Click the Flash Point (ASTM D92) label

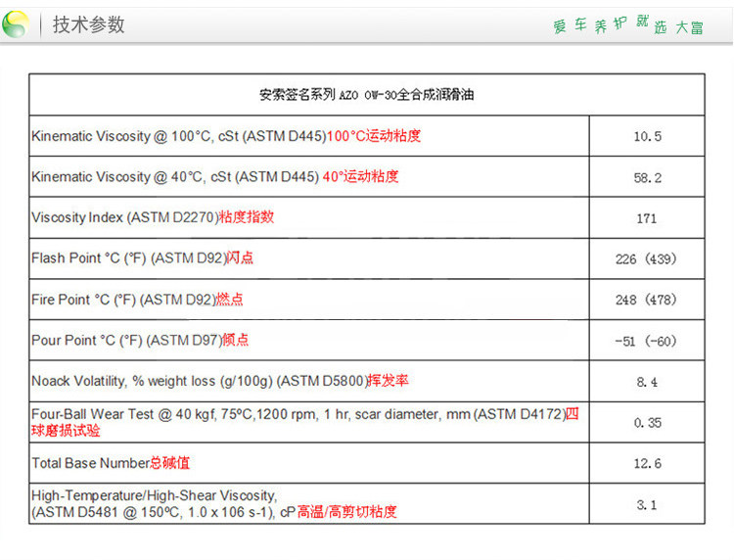(142, 258)
